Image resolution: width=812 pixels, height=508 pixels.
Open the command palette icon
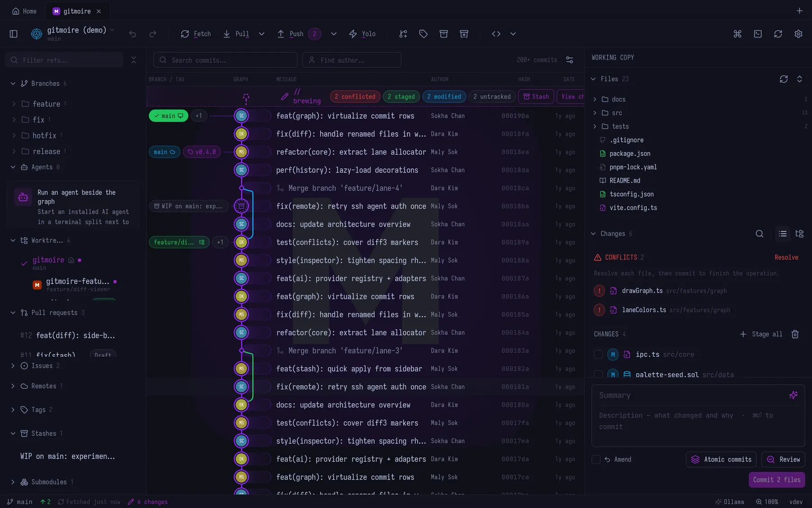pos(738,34)
